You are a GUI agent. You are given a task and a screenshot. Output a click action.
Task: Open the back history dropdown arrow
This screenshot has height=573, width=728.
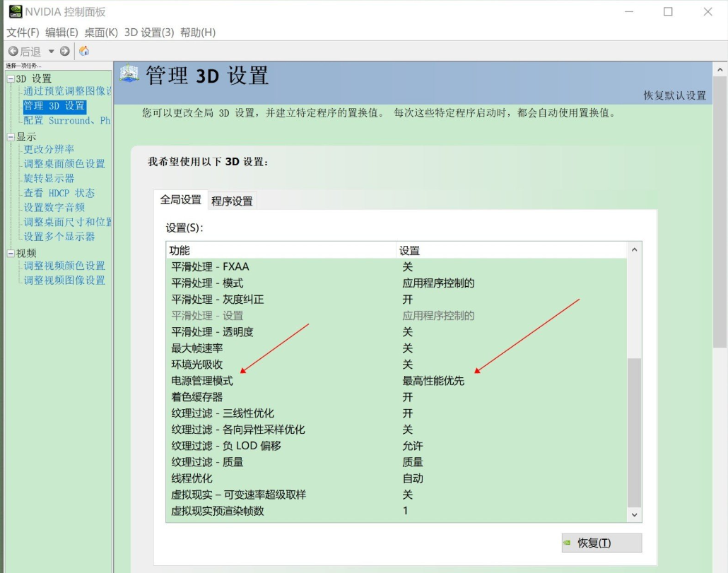(51, 51)
